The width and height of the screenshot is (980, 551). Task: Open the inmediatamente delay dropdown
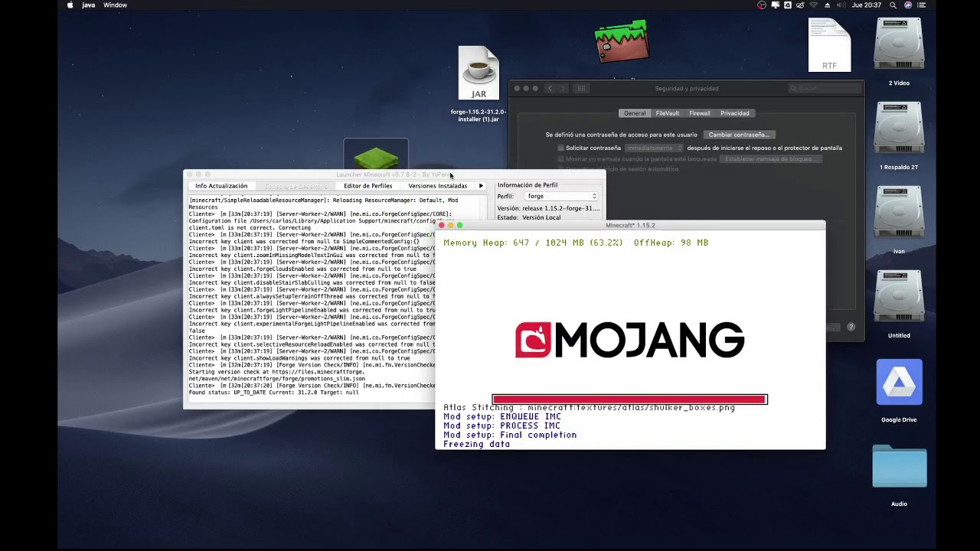(x=655, y=148)
